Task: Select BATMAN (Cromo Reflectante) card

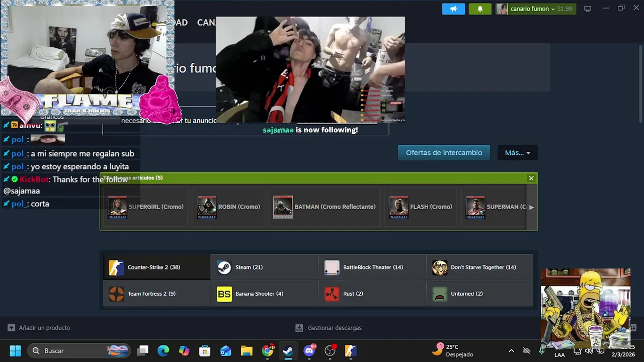Action: (324, 207)
